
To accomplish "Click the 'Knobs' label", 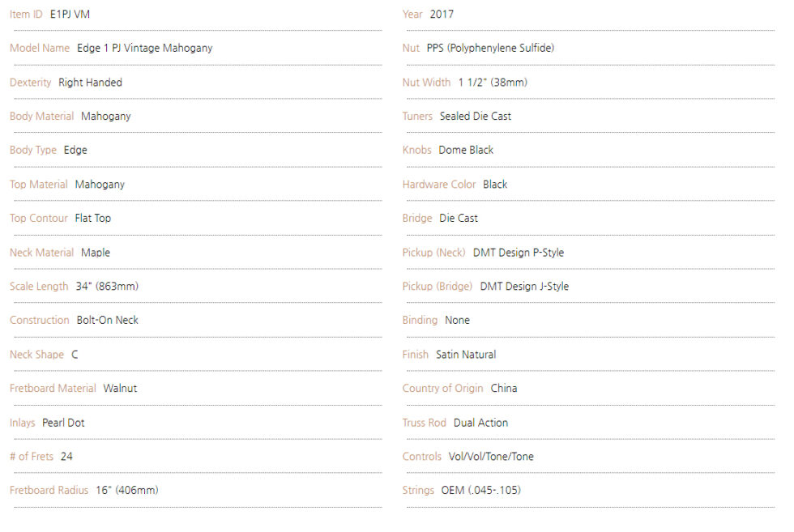I will 416,151.
